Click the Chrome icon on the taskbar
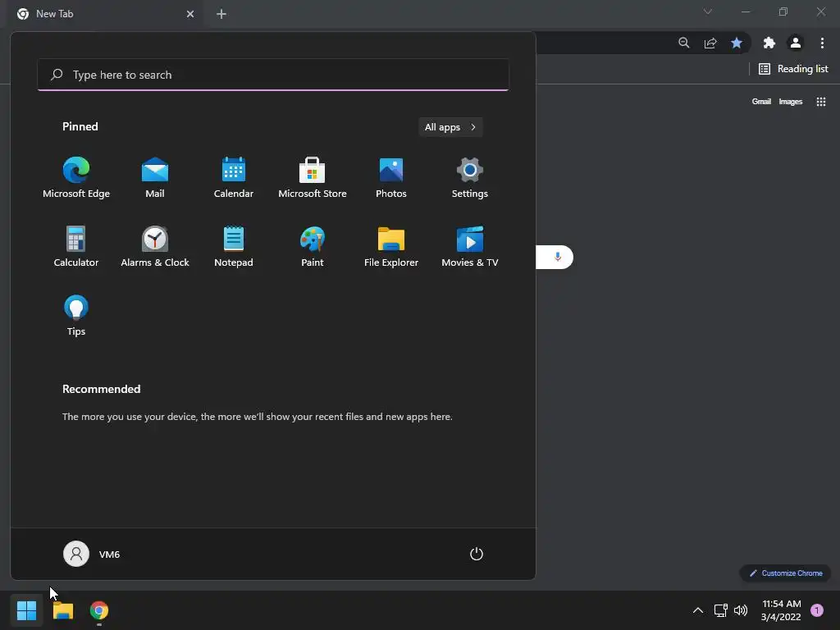This screenshot has width=840, height=630. click(99, 610)
